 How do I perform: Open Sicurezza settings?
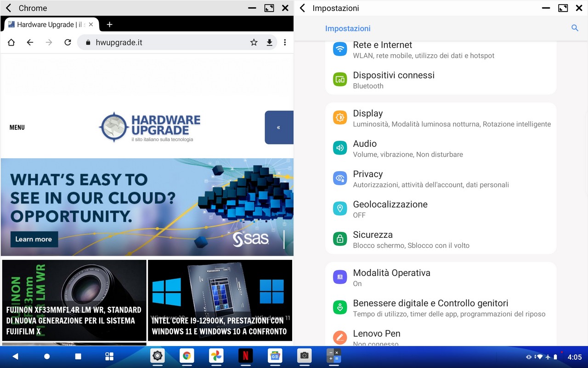click(441, 239)
